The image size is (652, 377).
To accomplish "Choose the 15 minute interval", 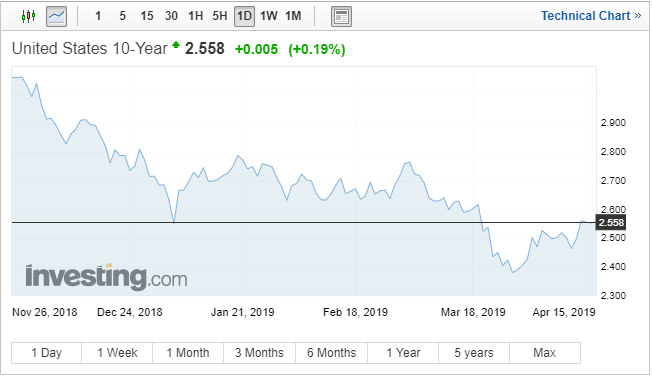I will point(146,16).
